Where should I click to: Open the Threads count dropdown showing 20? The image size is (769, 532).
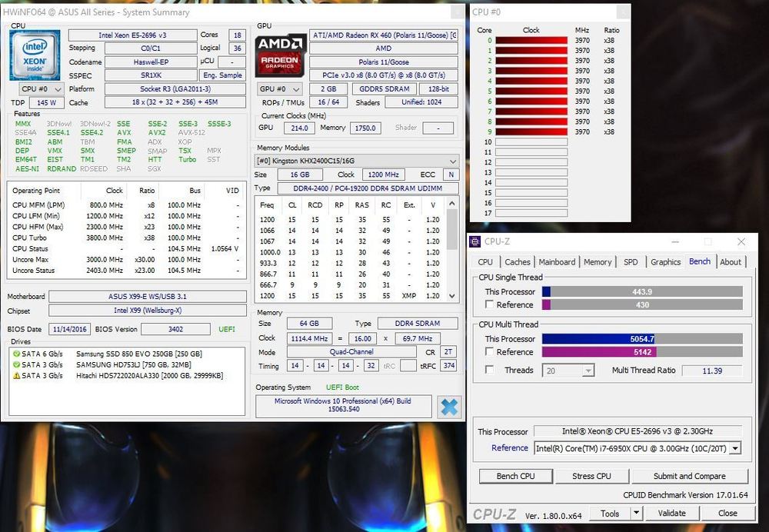[x=588, y=371]
